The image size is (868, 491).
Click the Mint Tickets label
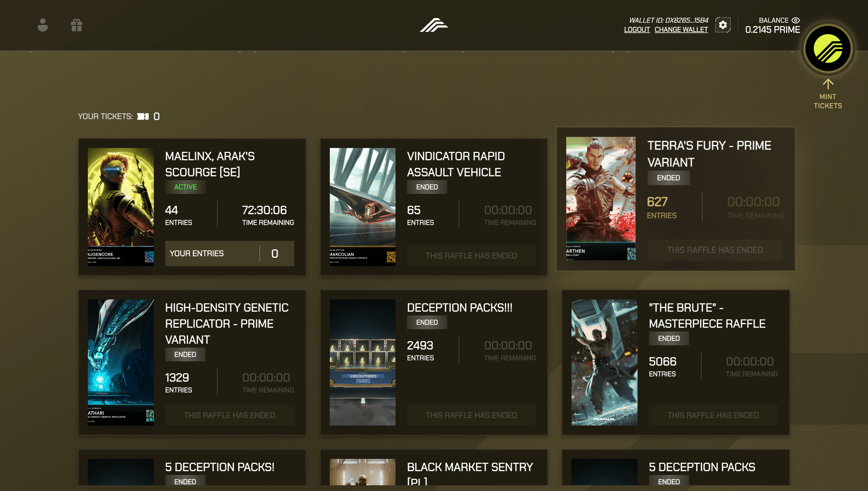click(x=828, y=101)
